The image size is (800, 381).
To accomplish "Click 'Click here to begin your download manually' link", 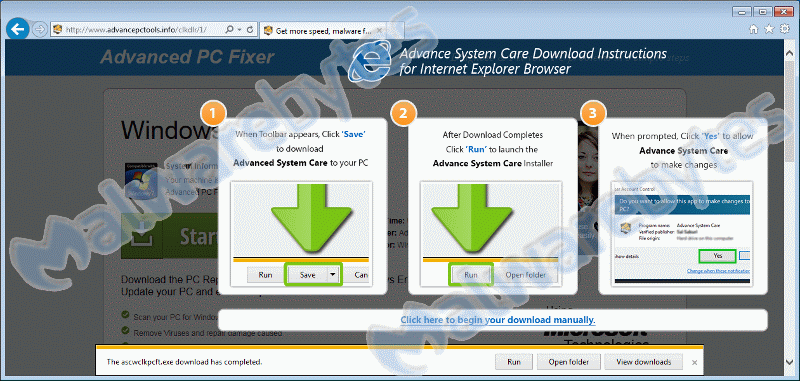I will 498,320.
